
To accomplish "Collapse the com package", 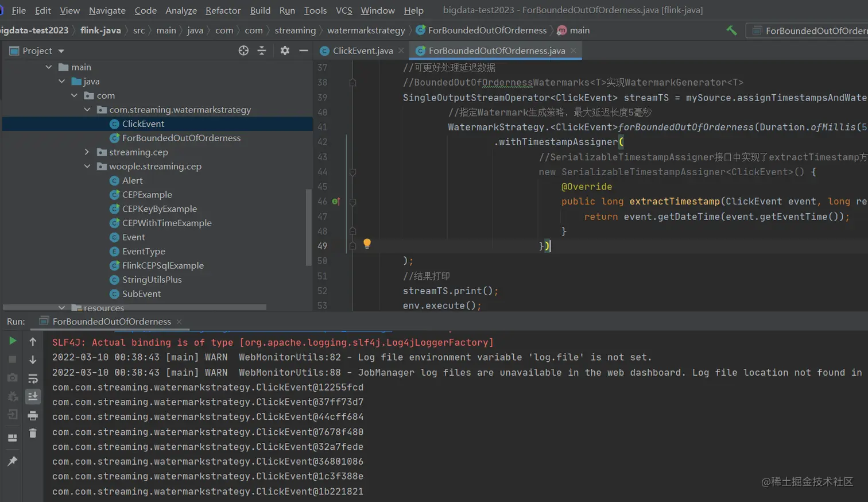I will point(74,95).
